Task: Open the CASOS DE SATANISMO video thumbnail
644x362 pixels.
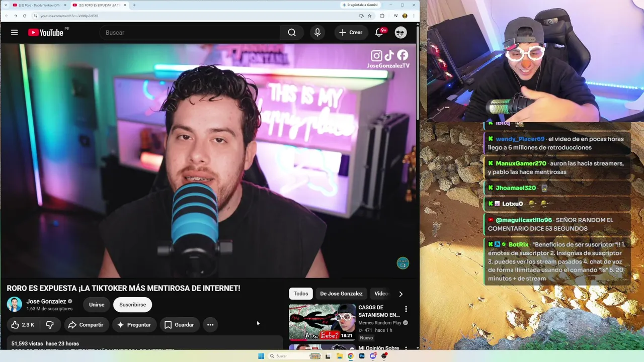Action: pos(322,322)
